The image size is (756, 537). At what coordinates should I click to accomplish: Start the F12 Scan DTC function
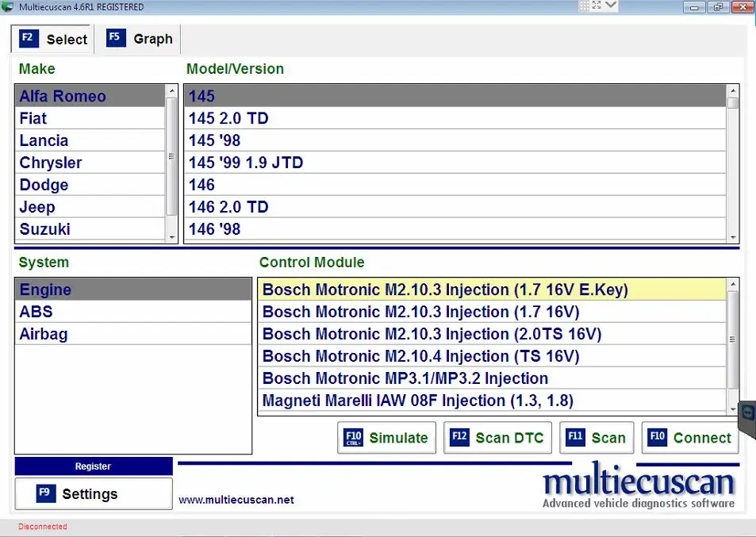(x=497, y=438)
